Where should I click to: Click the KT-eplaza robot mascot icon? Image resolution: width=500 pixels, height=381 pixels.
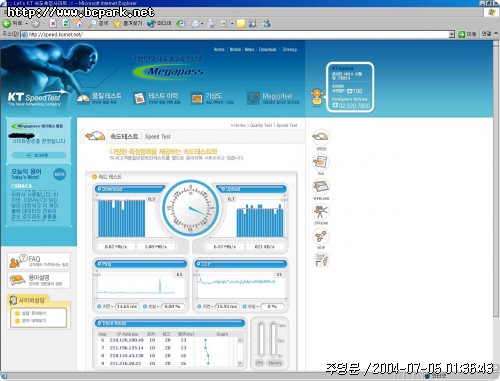click(317, 97)
